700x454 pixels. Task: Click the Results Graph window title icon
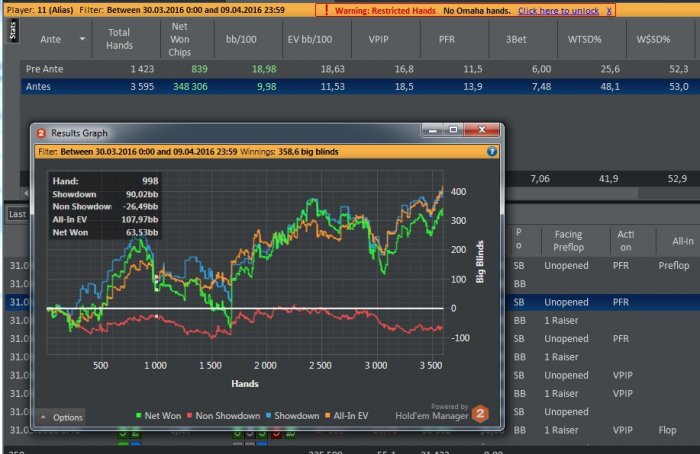(x=42, y=133)
